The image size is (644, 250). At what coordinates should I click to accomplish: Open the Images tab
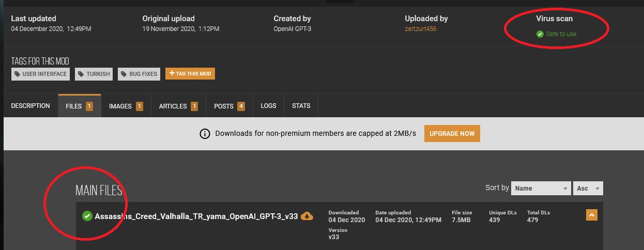126,106
